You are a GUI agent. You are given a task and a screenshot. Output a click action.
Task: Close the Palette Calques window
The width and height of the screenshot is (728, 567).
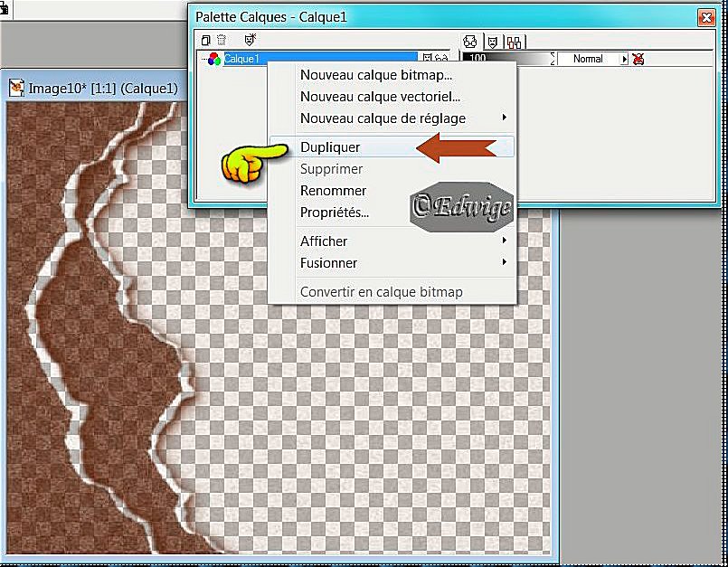pos(706,18)
